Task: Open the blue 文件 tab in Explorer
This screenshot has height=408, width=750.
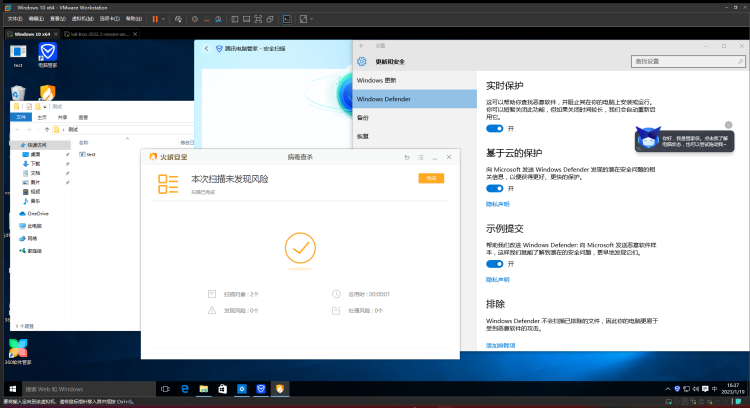Action: 21,117
